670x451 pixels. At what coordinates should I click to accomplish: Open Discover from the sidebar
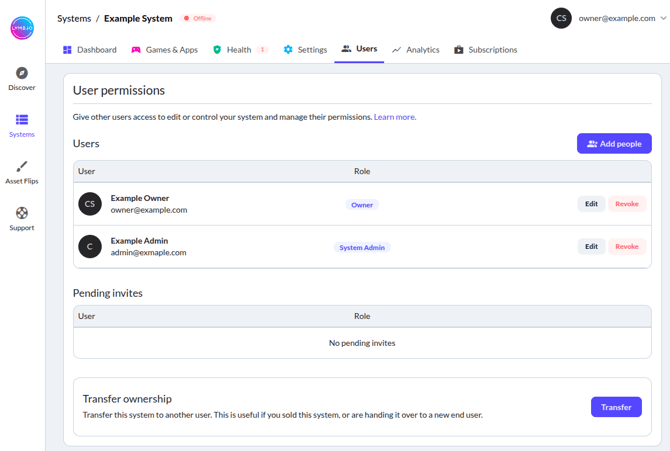[x=22, y=79]
